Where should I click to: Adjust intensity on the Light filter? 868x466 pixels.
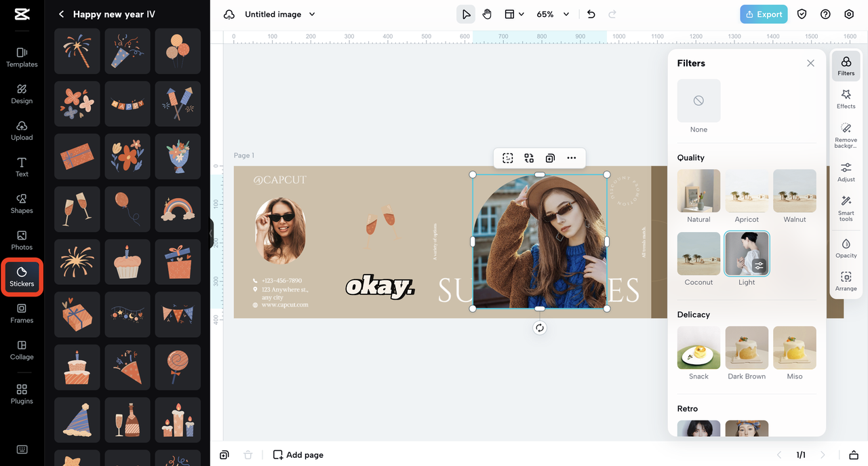point(759,266)
